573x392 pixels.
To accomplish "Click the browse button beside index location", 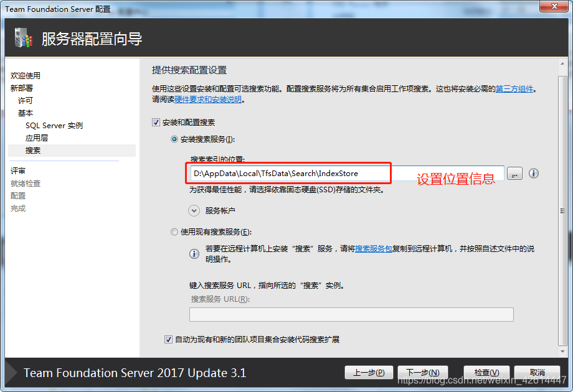I will [x=514, y=174].
